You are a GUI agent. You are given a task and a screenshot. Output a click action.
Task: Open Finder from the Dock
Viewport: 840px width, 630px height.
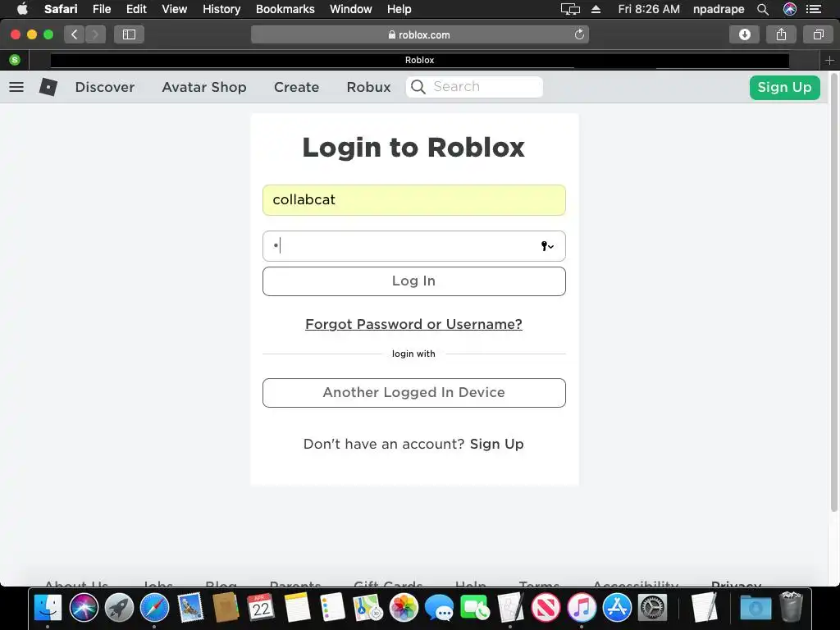coord(48,608)
